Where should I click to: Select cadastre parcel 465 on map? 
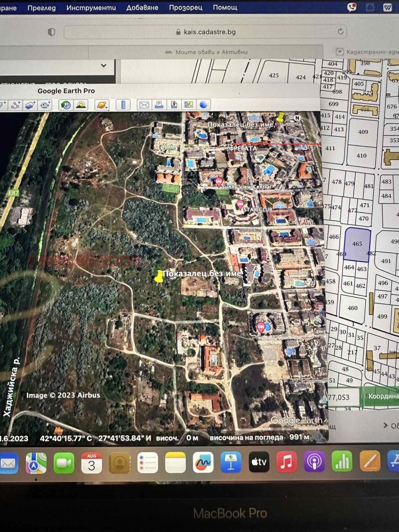pos(357,245)
